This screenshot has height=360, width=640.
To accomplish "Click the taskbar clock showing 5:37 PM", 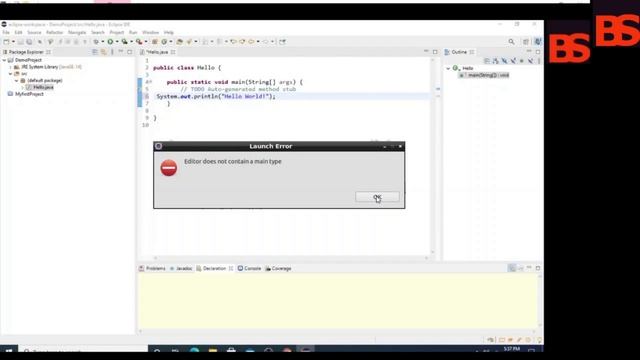I will (511, 350).
